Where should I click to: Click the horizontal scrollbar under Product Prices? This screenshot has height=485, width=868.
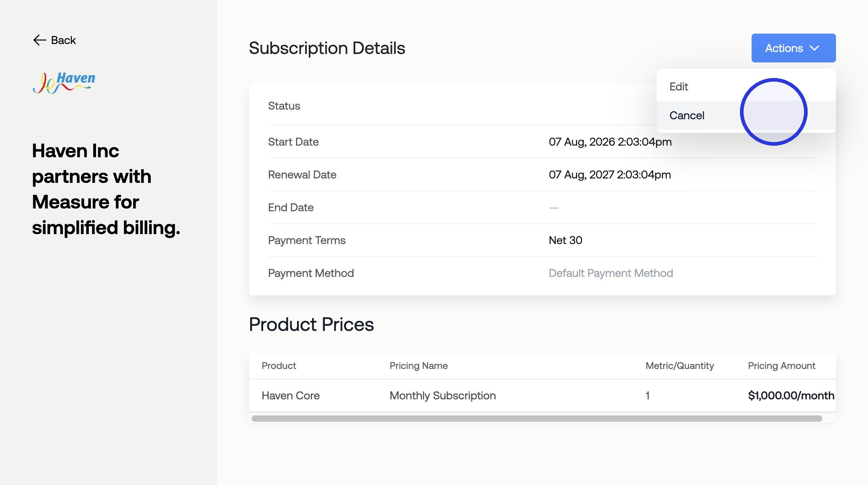click(537, 419)
